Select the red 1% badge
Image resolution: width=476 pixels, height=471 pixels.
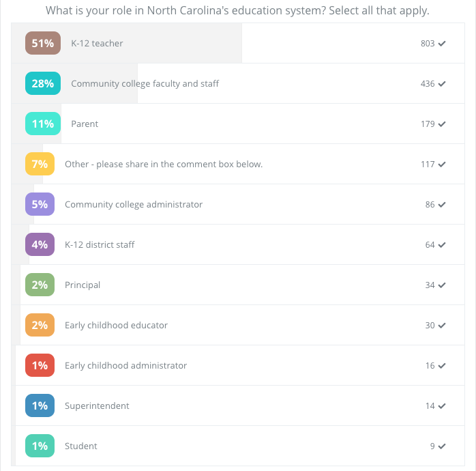(40, 365)
